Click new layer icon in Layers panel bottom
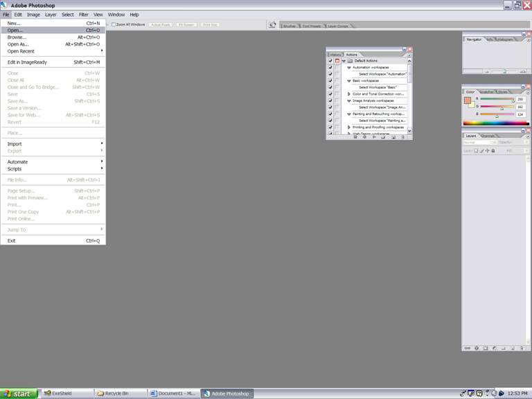 [513, 348]
